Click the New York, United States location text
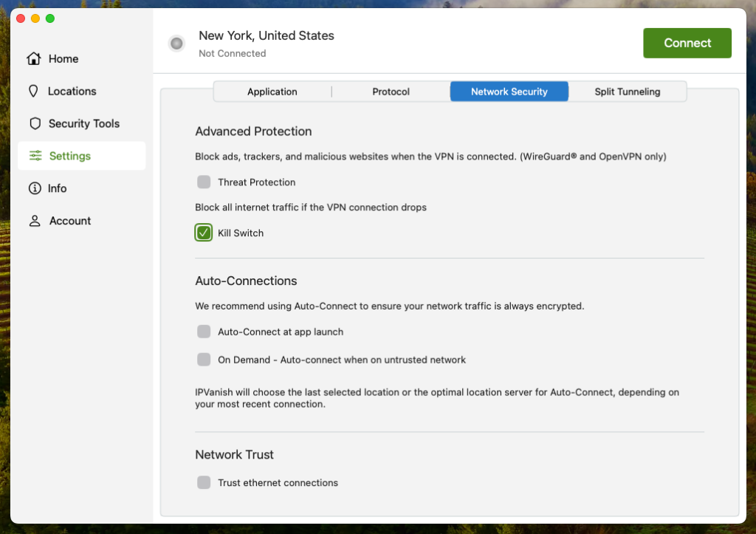The width and height of the screenshot is (756, 534). 266,35
